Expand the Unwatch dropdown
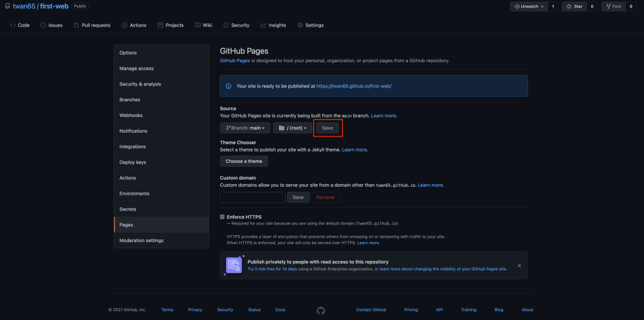The height and width of the screenshot is (320, 644). coord(529,6)
